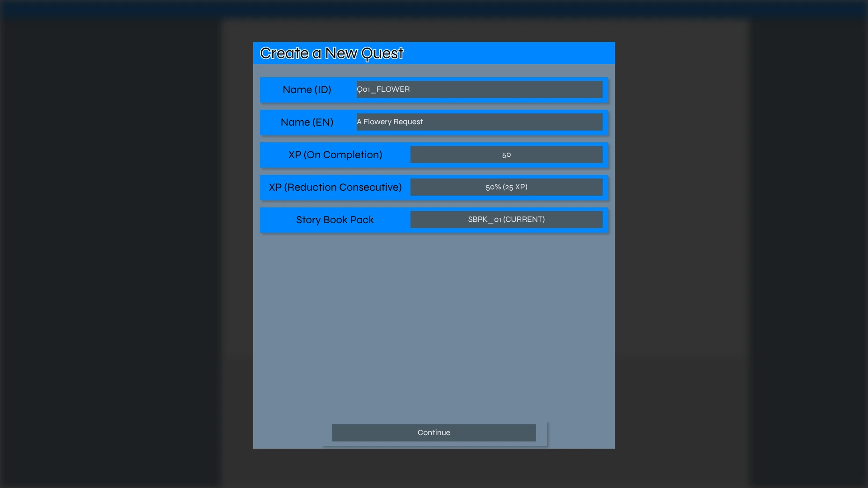Click the empty quest dialog panel area
The height and width of the screenshot is (488, 868).
coord(434,316)
